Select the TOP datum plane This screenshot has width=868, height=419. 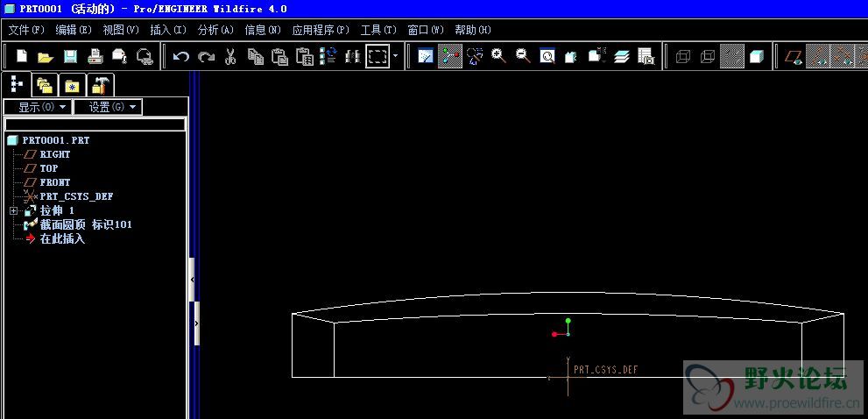[49, 168]
